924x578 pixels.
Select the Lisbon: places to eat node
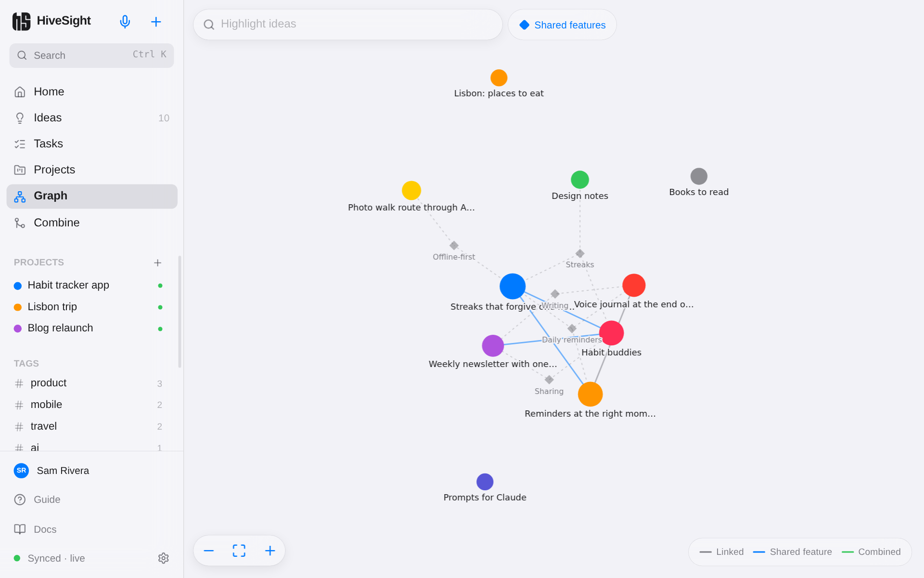(x=499, y=78)
